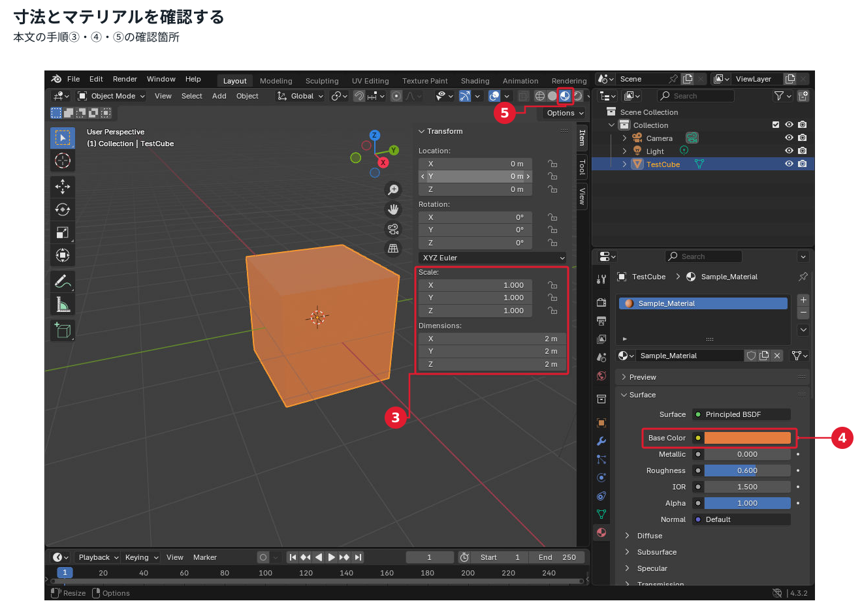Open the File menu
This screenshot has height=616, width=862.
point(73,79)
